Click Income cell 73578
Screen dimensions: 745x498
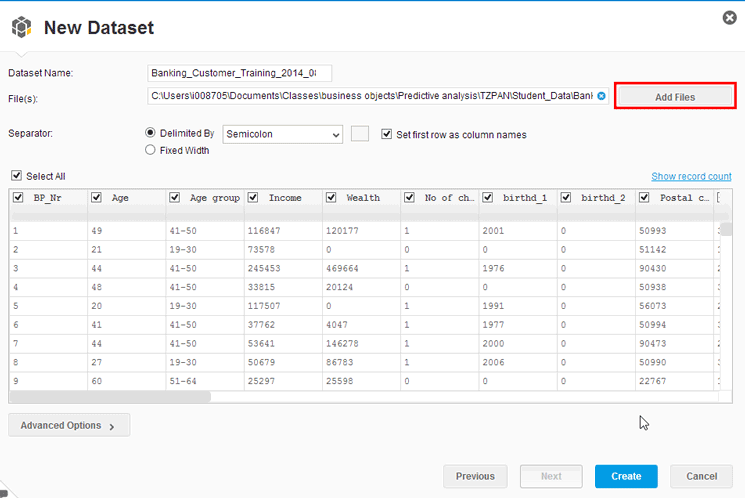[261, 249]
